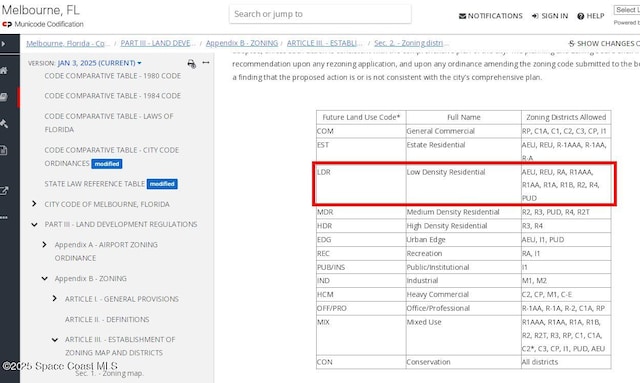
Task: Expand the dark sidebar with the arrow icon
Action: 3,44
